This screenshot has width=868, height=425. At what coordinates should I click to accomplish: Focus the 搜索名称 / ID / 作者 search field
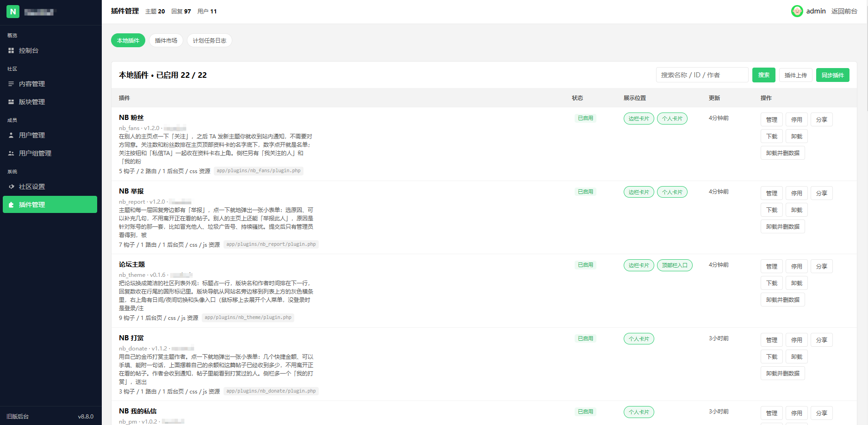(702, 75)
